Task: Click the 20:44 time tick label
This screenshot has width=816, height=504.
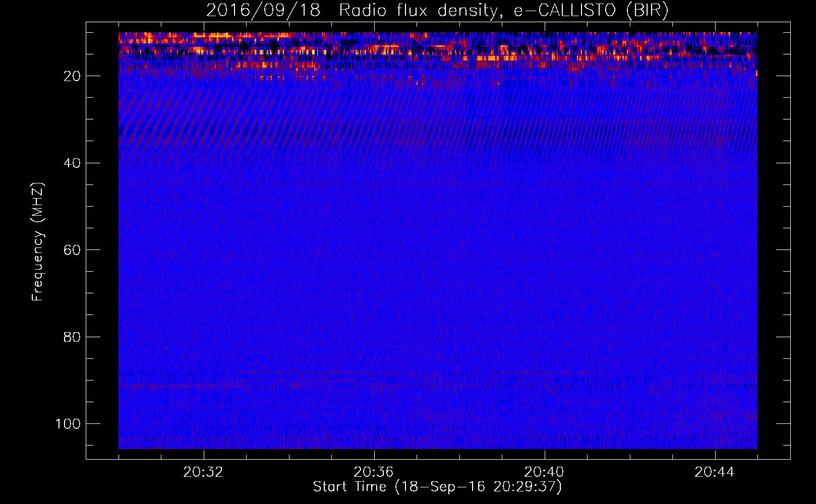Action: [715, 472]
